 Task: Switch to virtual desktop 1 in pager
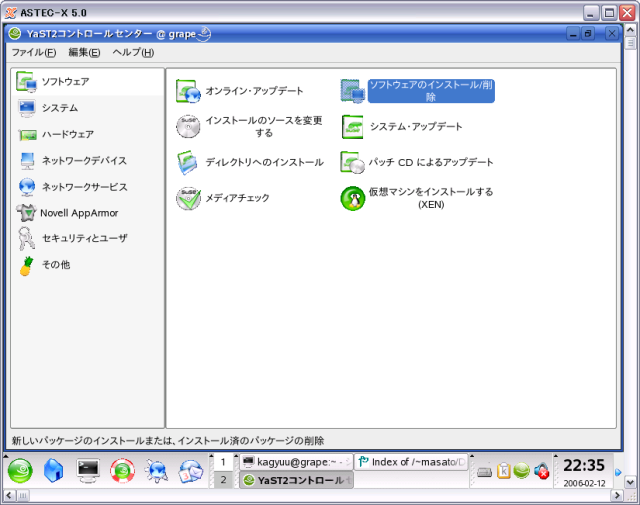[x=224, y=462]
